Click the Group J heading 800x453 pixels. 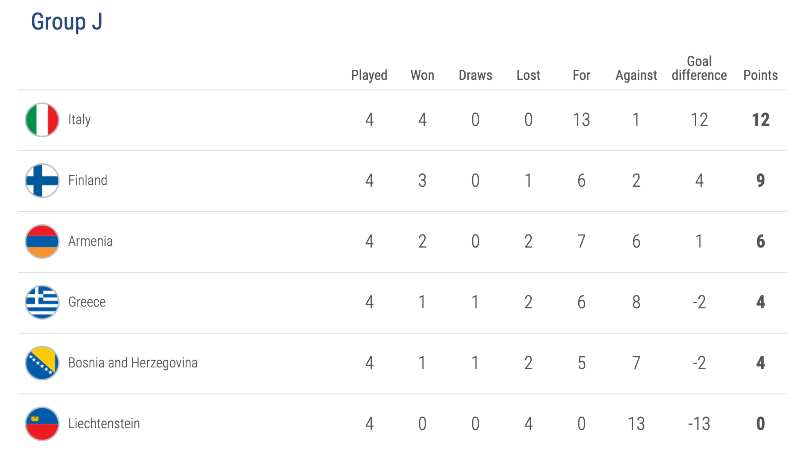point(66,22)
